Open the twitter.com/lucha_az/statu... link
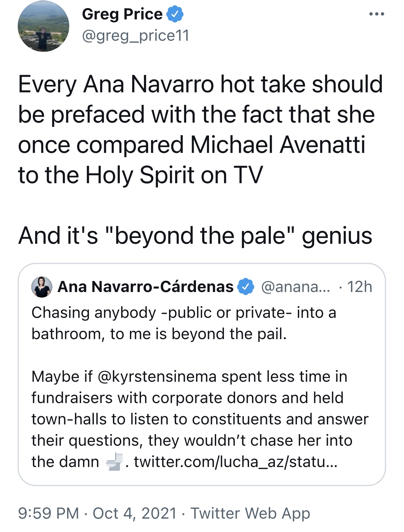The image size is (404, 532). click(x=236, y=462)
